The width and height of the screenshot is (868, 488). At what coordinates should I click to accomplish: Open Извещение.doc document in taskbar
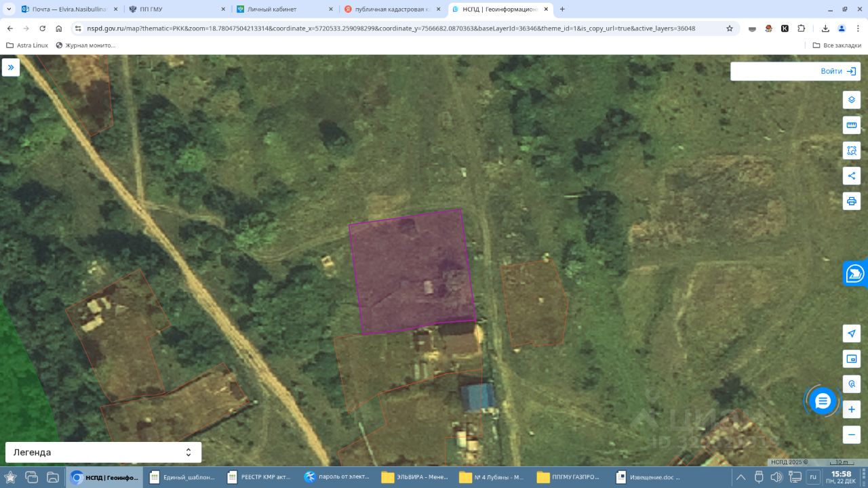pos(649,477)
